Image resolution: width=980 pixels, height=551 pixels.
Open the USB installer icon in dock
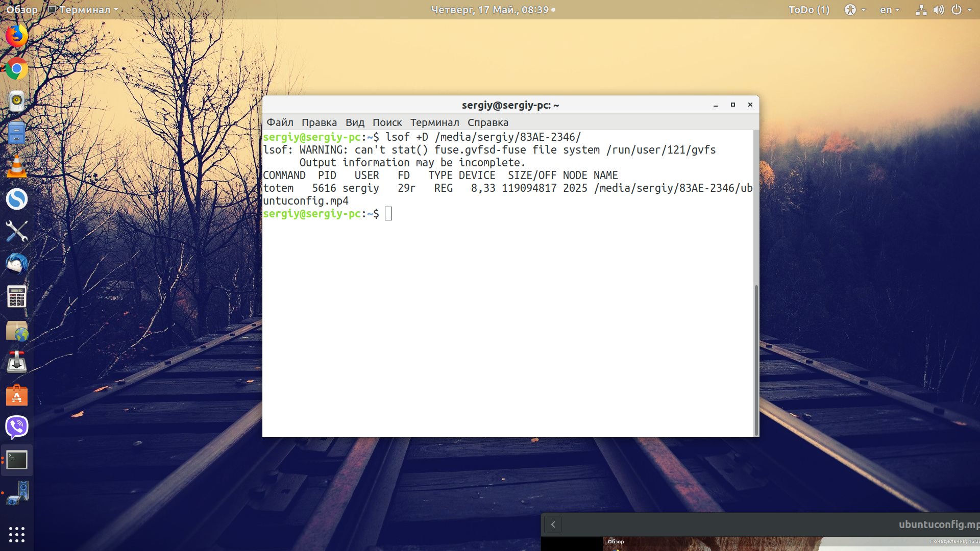[x=17, y=362]
